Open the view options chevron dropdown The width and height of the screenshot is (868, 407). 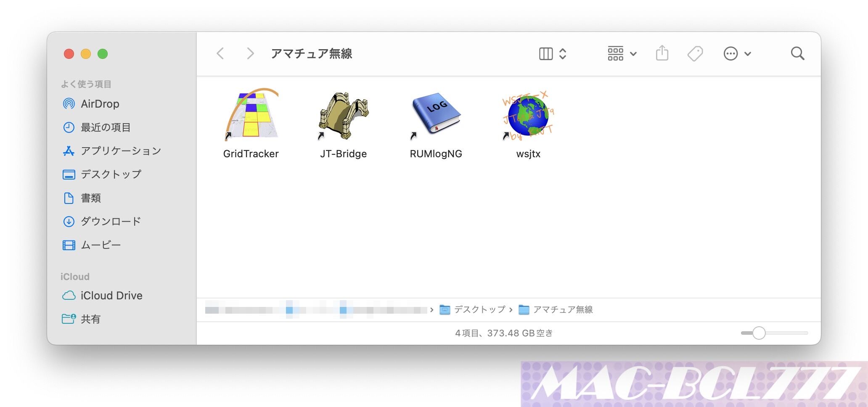(x=633, y=53)
